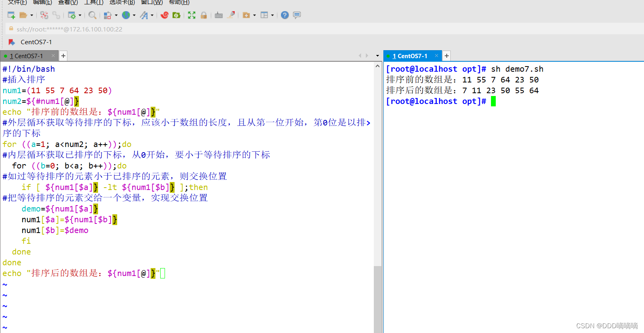Add a new tab in left pane

(x=63, y=56)
